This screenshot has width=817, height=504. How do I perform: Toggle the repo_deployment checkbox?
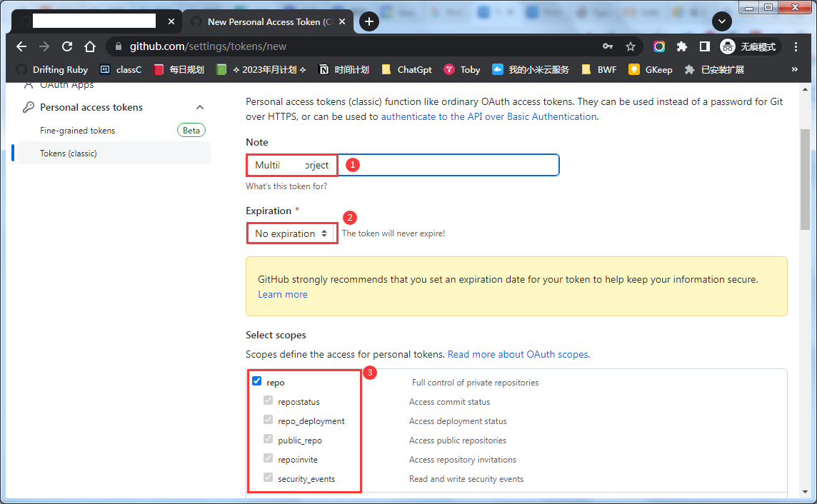tap(269, 420)
